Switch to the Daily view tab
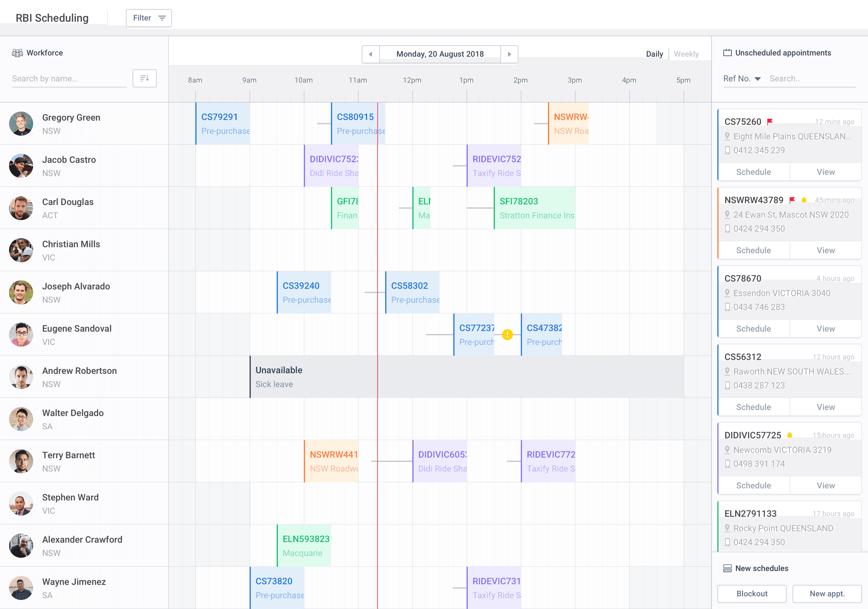The width and height of the screenshot is (868, 609). [654, 54]
